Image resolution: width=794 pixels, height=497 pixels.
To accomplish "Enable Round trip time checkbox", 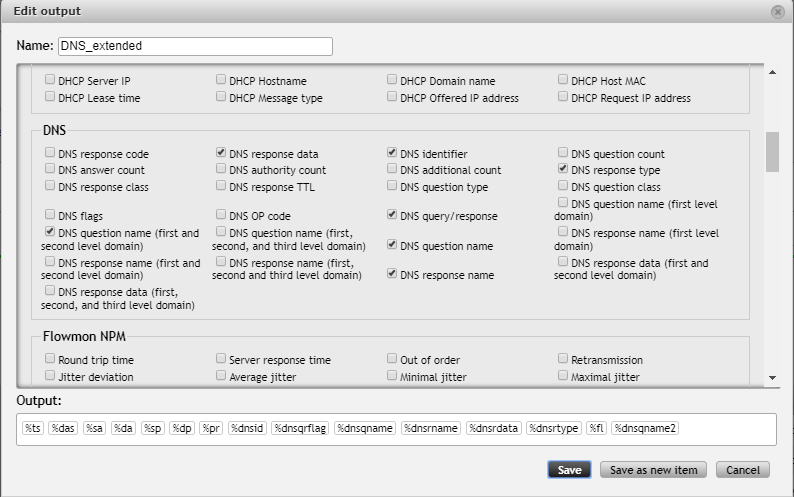I will 50,359.
